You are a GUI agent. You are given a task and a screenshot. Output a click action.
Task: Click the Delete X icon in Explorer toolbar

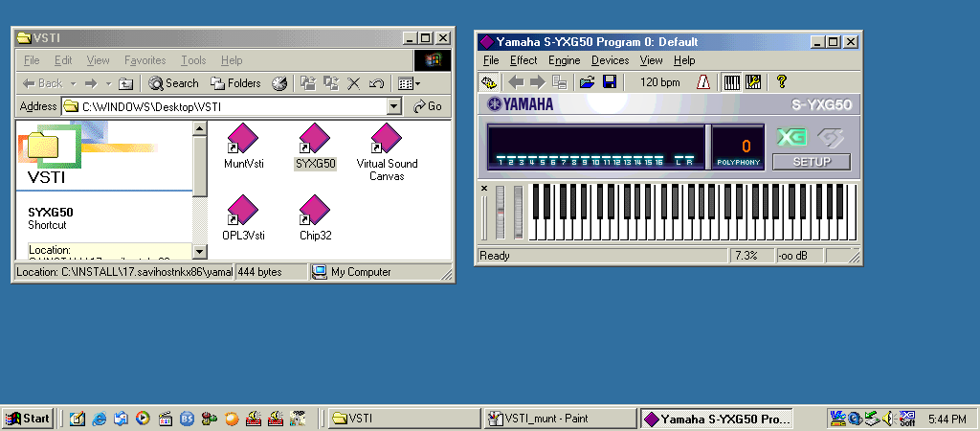pyautogui.click(x=354, y=83)
